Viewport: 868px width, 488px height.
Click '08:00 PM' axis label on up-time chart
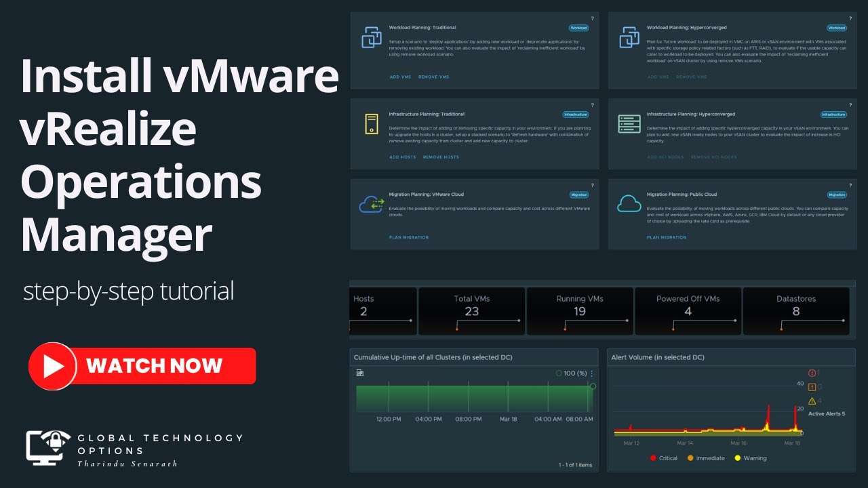(469, 420)
